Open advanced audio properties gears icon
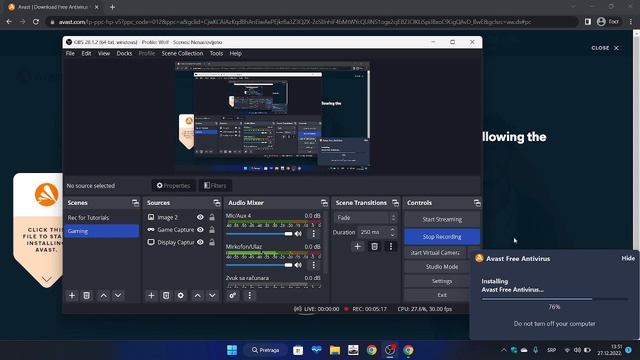640x360 pixels. (233, 295)
